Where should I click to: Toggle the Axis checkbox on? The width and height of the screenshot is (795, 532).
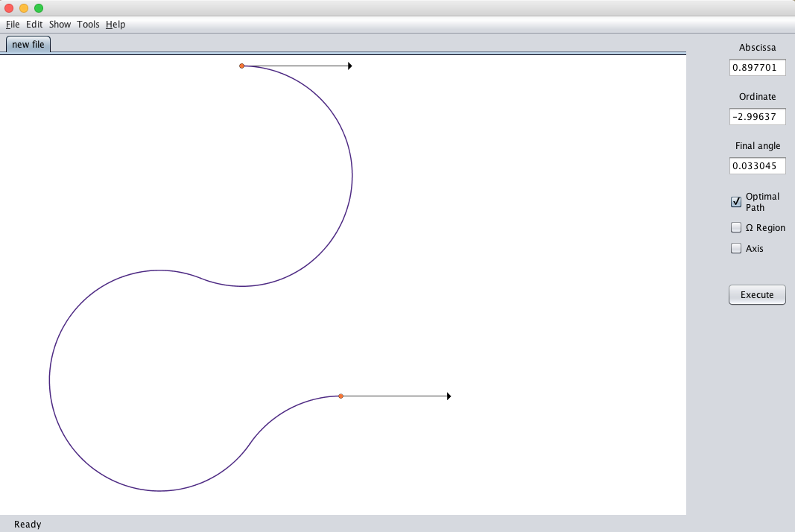tap(736, 249)
